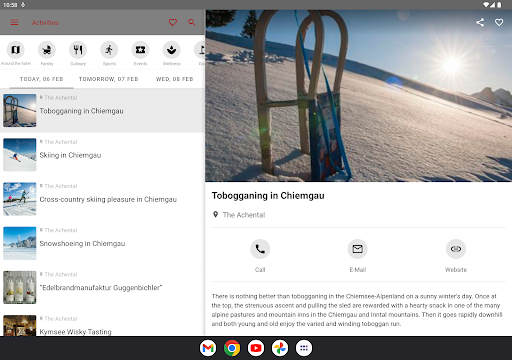Open Google Photos from the taskbar
Image resolution: width=512 pixels, height=360 pixels.
pyautogui.click(x=280, y=348)
